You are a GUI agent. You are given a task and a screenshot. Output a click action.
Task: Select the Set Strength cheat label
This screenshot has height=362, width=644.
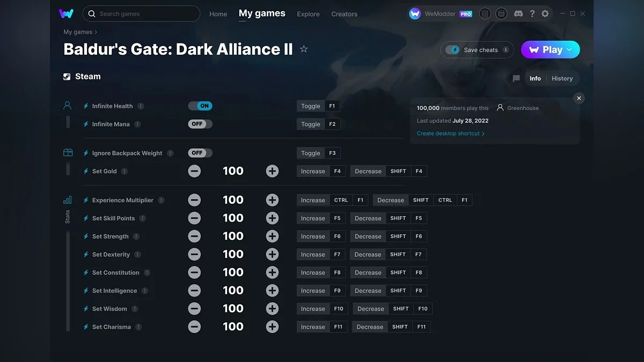point(111,237)
